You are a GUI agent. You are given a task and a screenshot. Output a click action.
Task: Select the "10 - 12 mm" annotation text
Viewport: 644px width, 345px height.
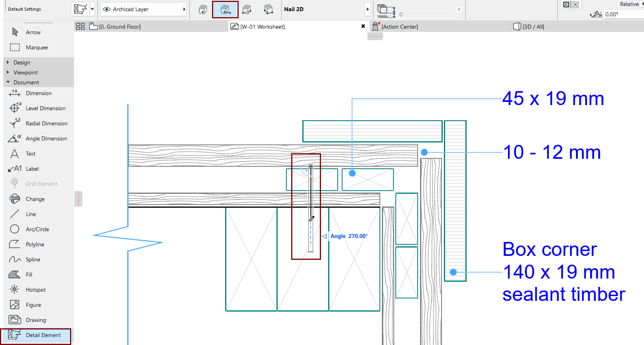point(552,152)
